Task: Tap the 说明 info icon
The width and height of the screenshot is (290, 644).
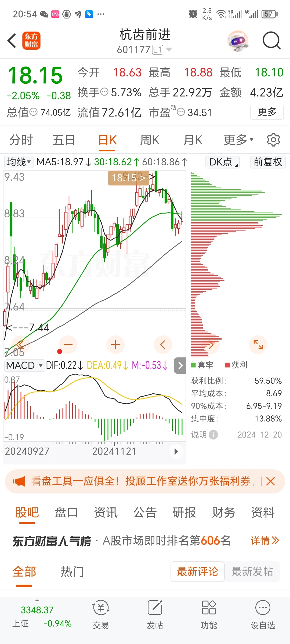Action: (213, 435)
